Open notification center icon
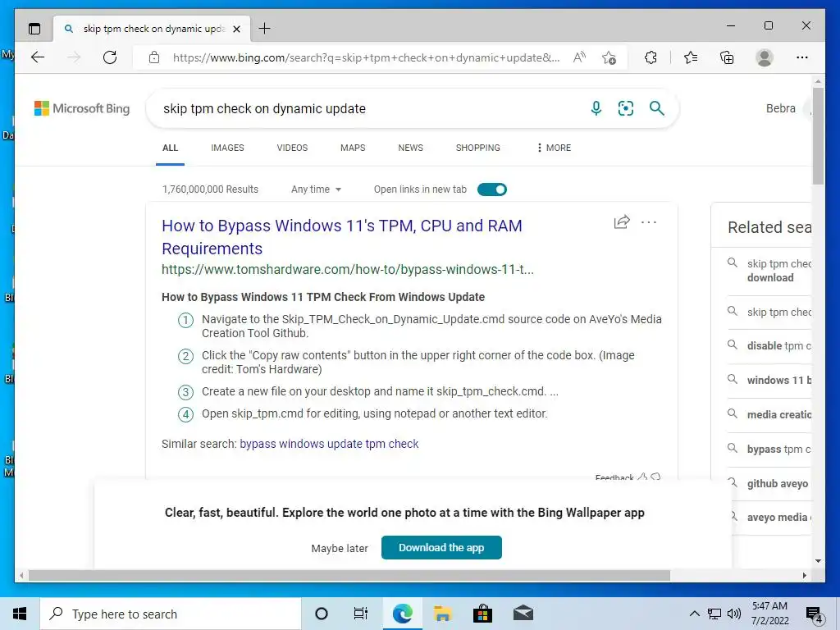This screenshot has height=630, width=840. pyautogui.click(x=815, y=614)
